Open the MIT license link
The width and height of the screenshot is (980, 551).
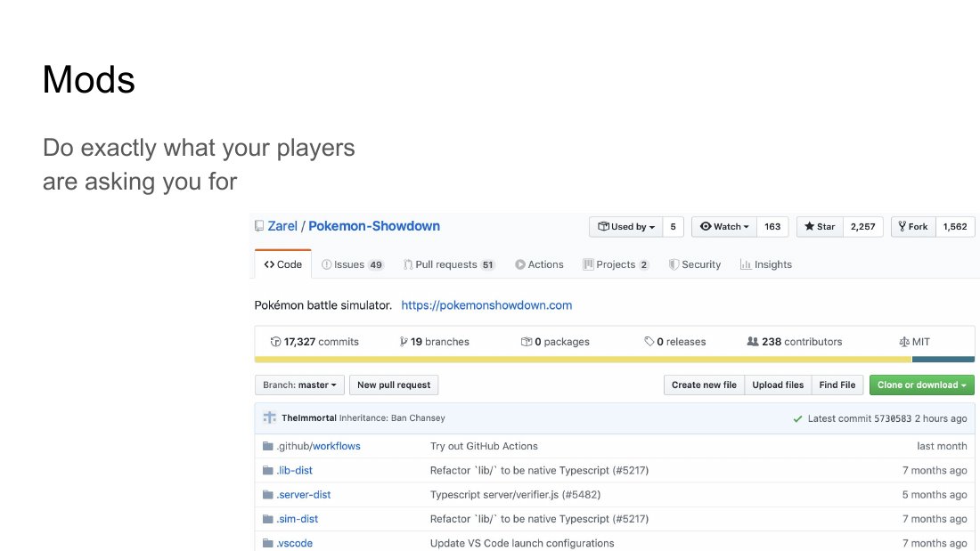914,342
